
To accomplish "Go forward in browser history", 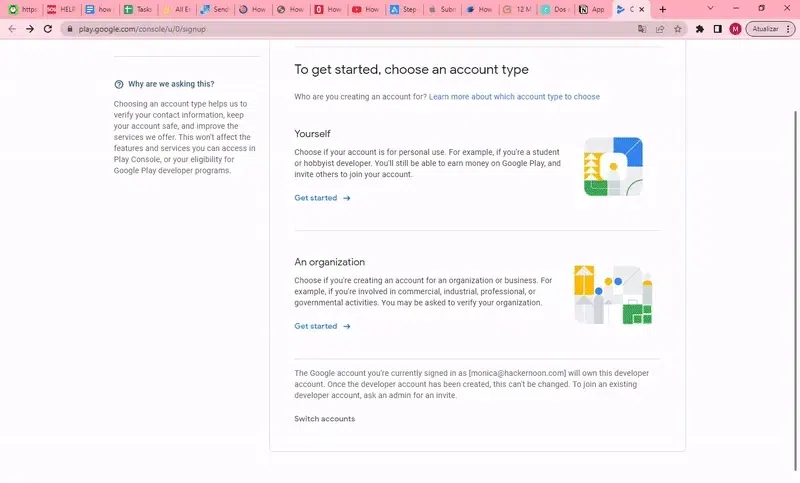I will coord(30,29).
